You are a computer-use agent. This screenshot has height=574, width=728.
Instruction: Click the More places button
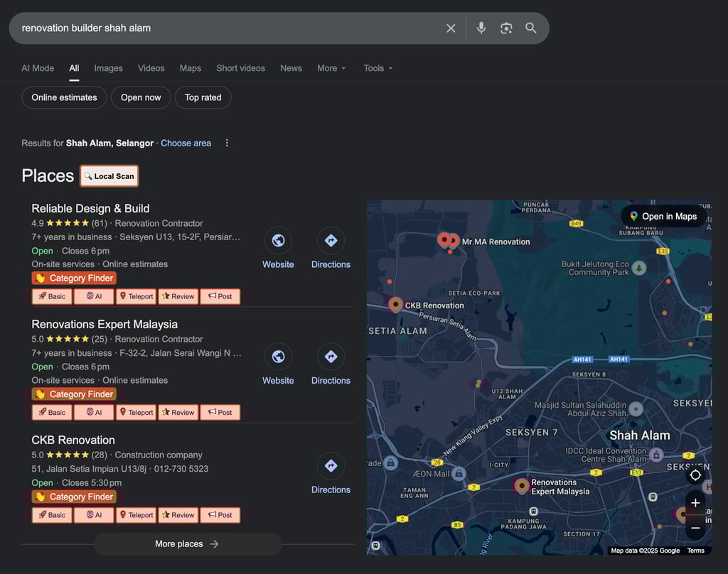pos(188,544)
